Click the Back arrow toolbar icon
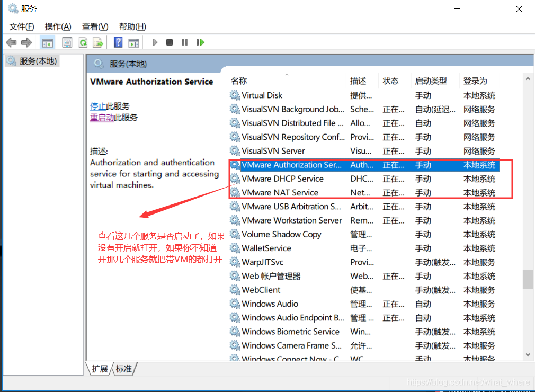 (11, 43)
